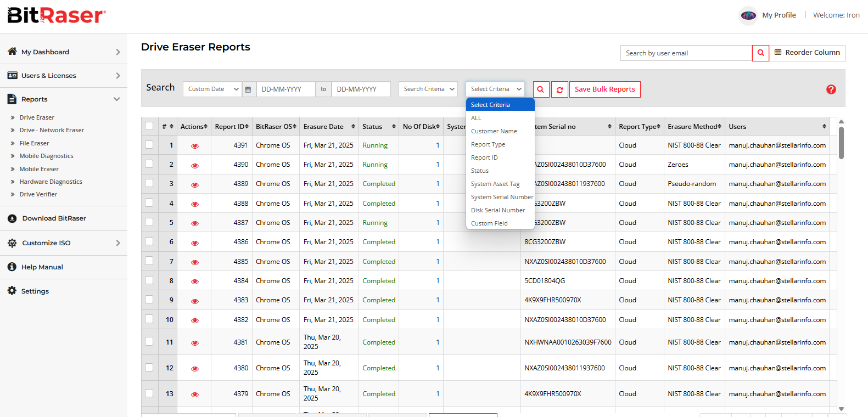View report 4386 with eye icon
The height and width of the screenshot is (417, 868).
click(195, 243)
